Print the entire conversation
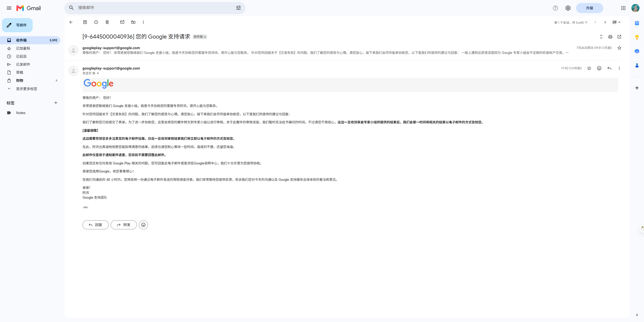Image resolution: width=644 pixels, height=322 pixels. coord(610,37)
